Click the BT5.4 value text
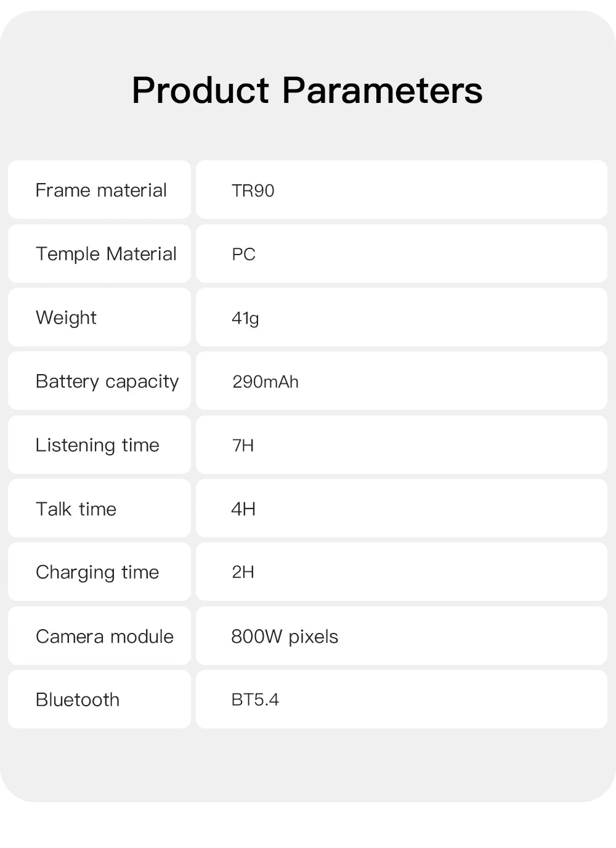This screenshot has width=616, height=848. coord(255,699)
